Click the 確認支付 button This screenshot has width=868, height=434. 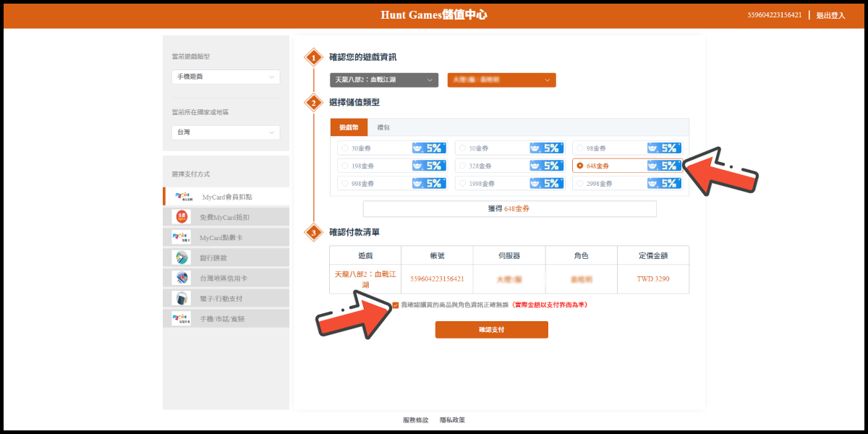coord(491,330)
